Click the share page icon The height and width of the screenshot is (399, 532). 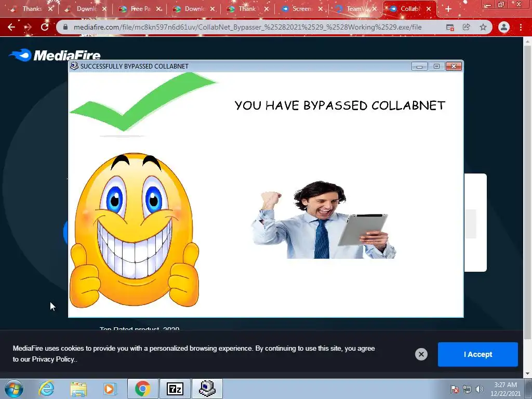click(x=467, y=27)
